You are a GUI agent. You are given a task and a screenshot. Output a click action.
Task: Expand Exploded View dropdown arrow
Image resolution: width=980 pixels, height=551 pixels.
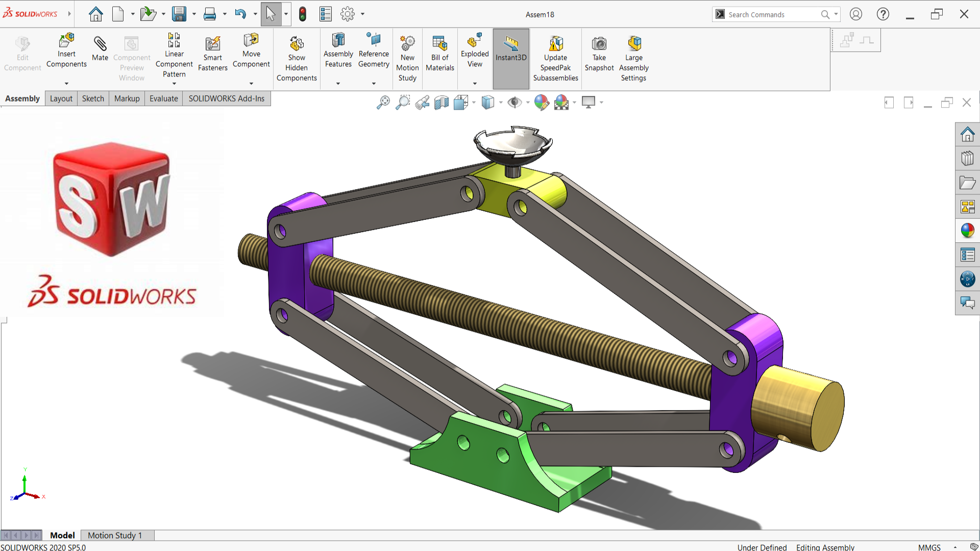(x=475, y=83)
